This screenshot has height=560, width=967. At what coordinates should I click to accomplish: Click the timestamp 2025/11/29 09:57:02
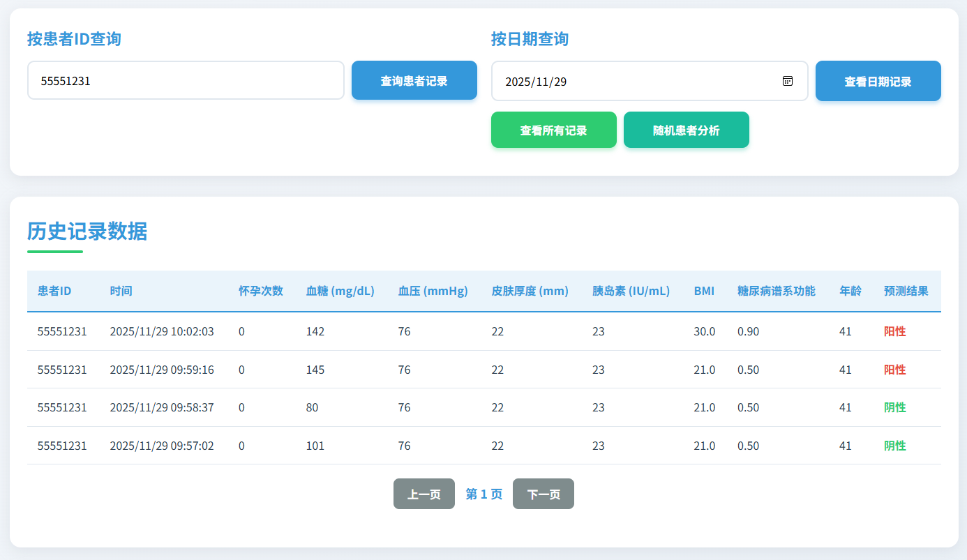pos(162,446)
